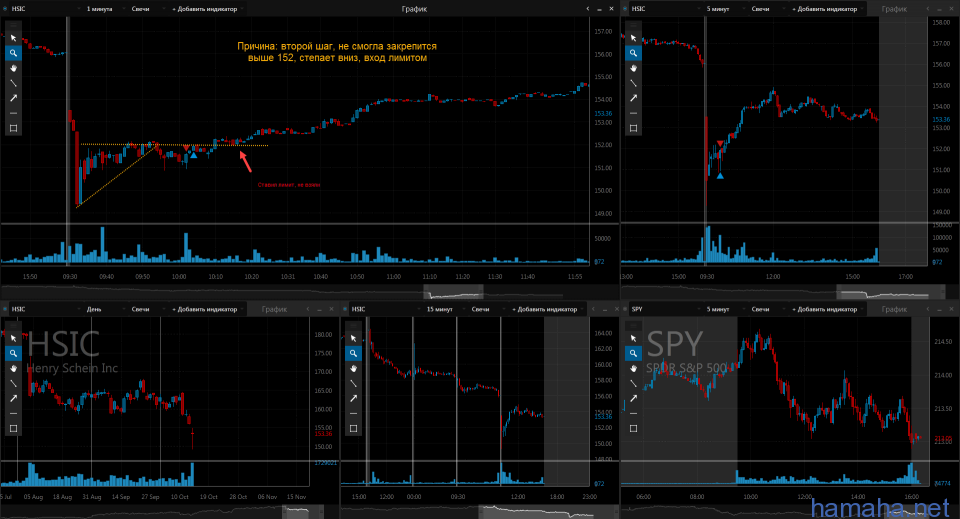
Task: Choose the trend line tool in the SPY chart
Action: [634, 383]
